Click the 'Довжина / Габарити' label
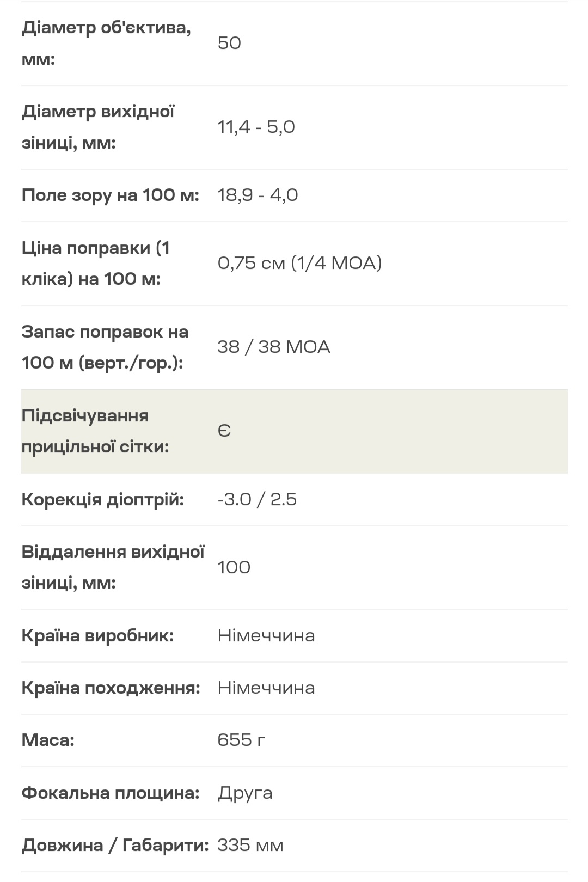Image resolution: width=588 pixels, height=882 pixels. 115,845
